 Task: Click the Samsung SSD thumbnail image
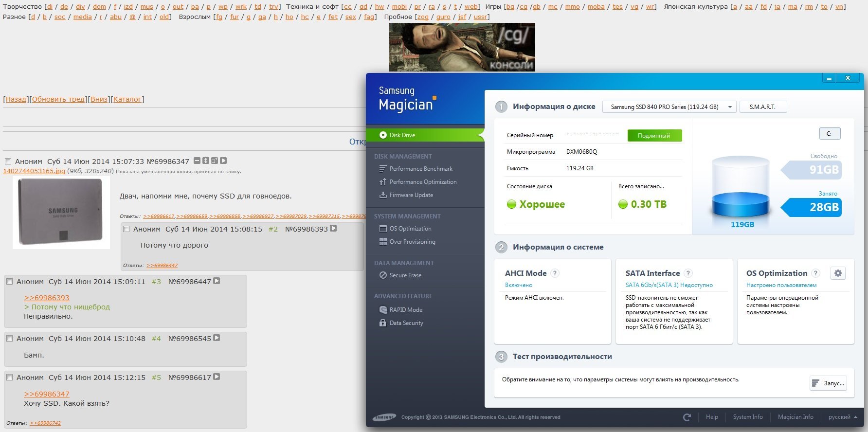[61, 213]
